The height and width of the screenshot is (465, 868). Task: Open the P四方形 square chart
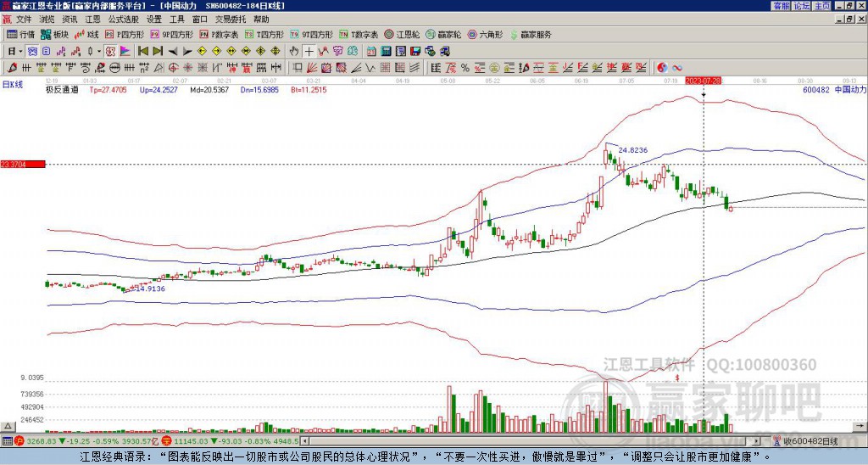click(x=125, y=35)
